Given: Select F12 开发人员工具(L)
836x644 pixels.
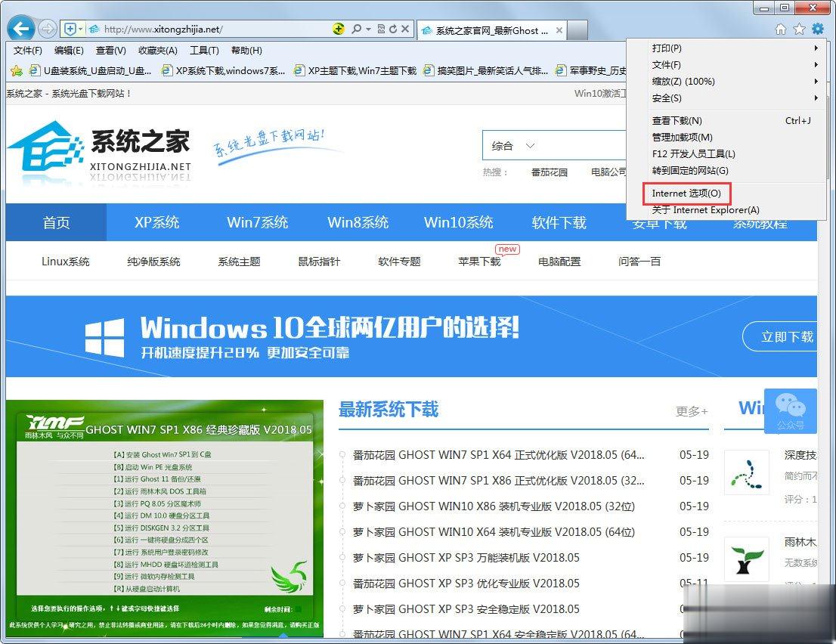Looking at the screenshot, I should click(x=726, y=154).
